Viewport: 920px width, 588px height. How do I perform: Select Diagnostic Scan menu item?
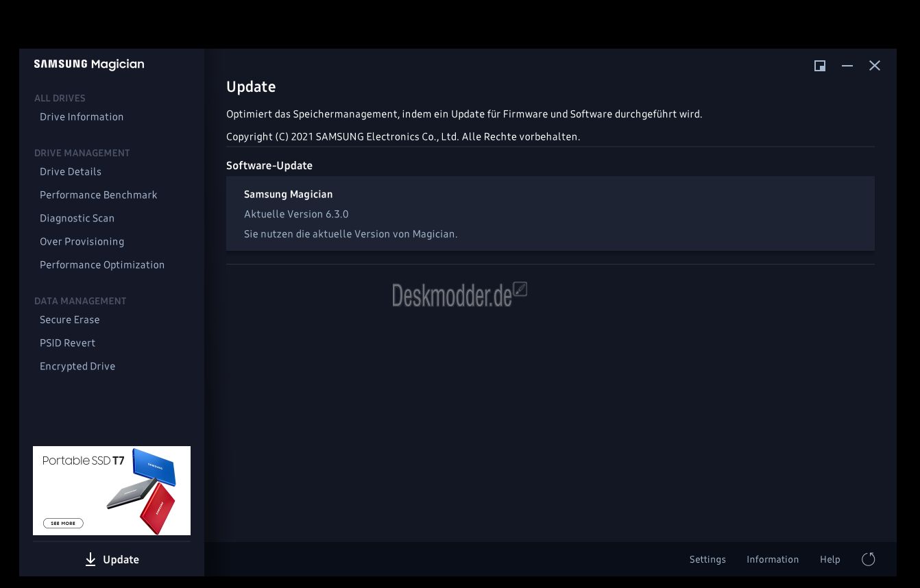tap(77, 218)
